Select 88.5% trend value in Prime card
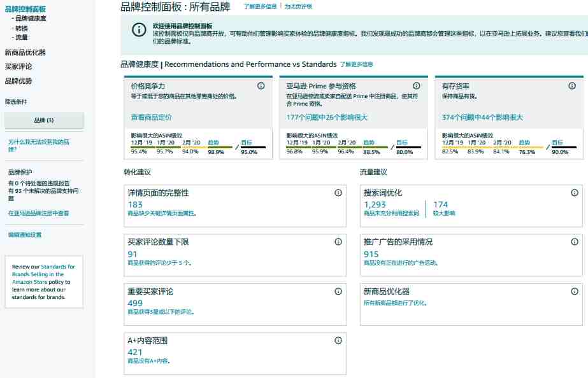This screenshot has width=588, height=378. click(371, 151)
